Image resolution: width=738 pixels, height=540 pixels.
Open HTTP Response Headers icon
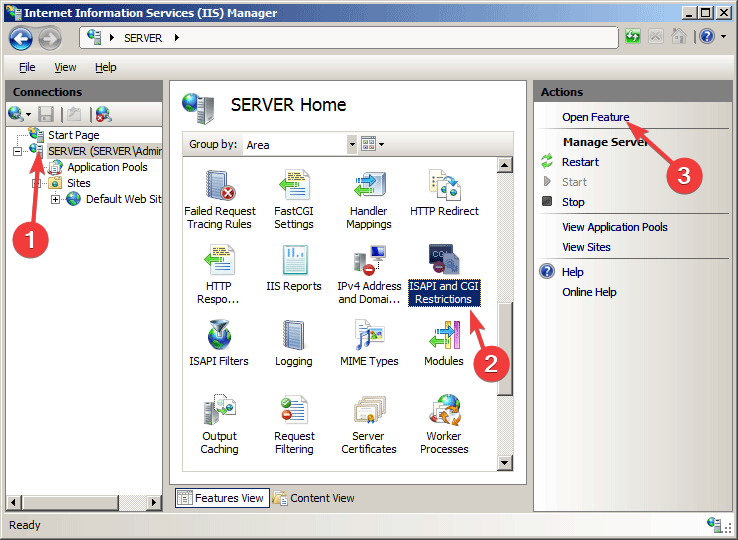218,275
